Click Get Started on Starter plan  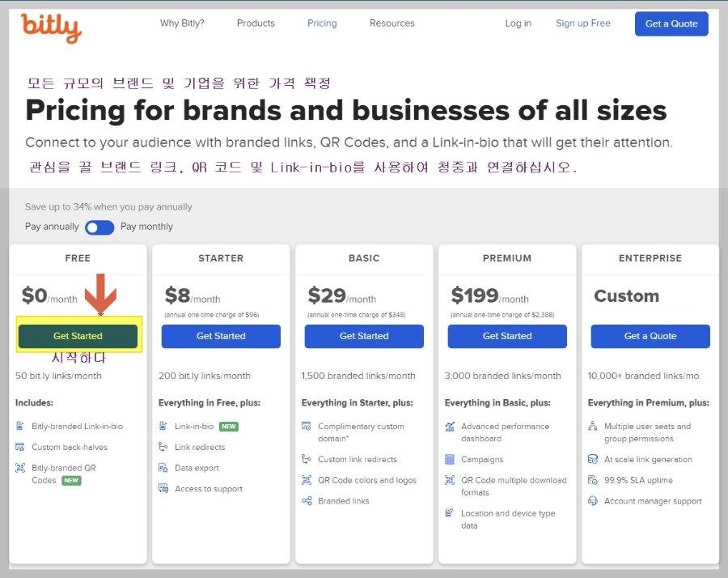click(221, 336)
